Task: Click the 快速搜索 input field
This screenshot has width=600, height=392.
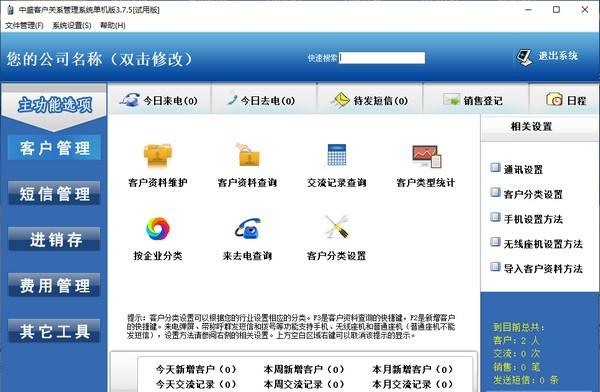Action: point(382,58)
